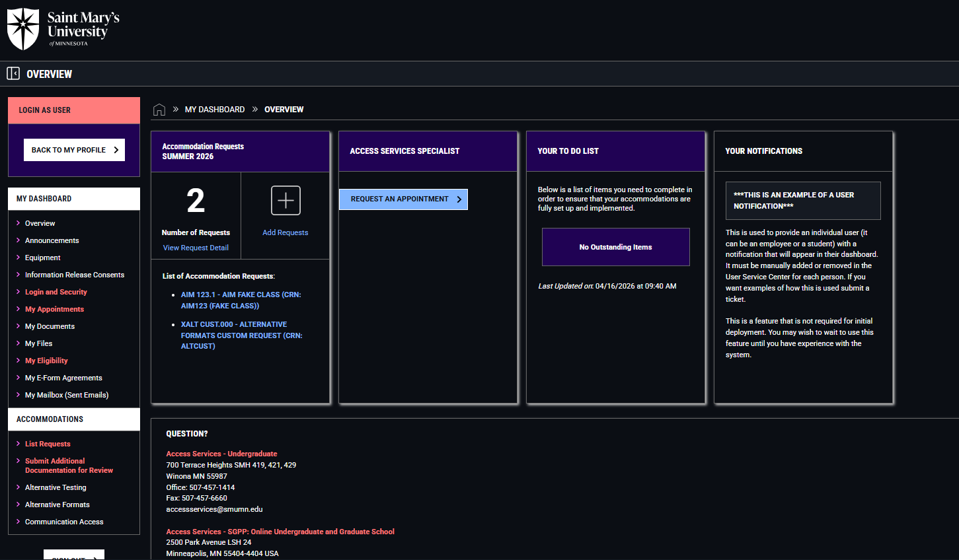959x560 pixels.
Task: Click the Number of Requests count 2
Action: click(x=196, y=201)
